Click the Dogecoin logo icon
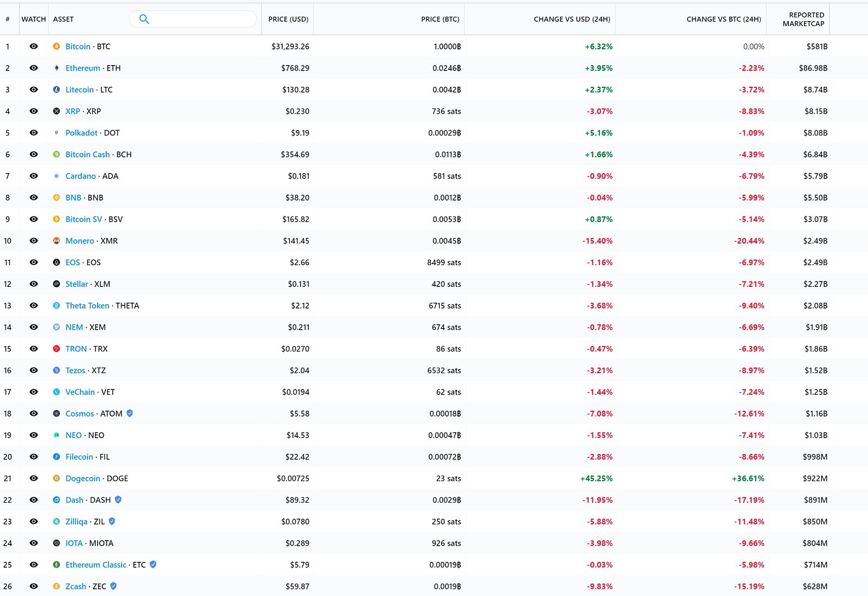 click(x=56, y=478)
